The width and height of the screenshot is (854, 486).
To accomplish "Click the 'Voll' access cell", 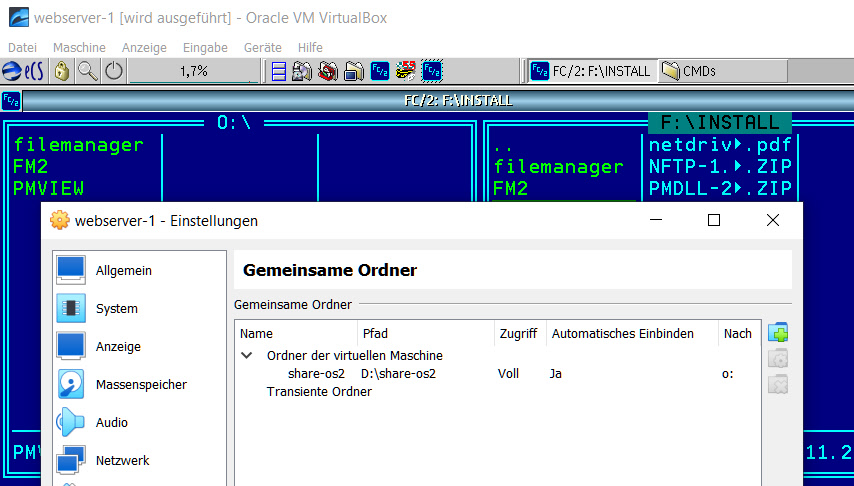I will tap(508, 374).
